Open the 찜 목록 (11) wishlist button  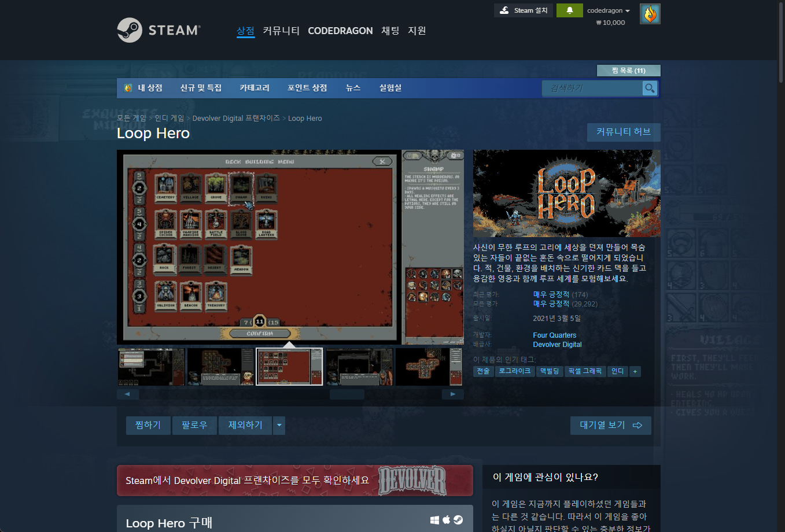point(628,71)
